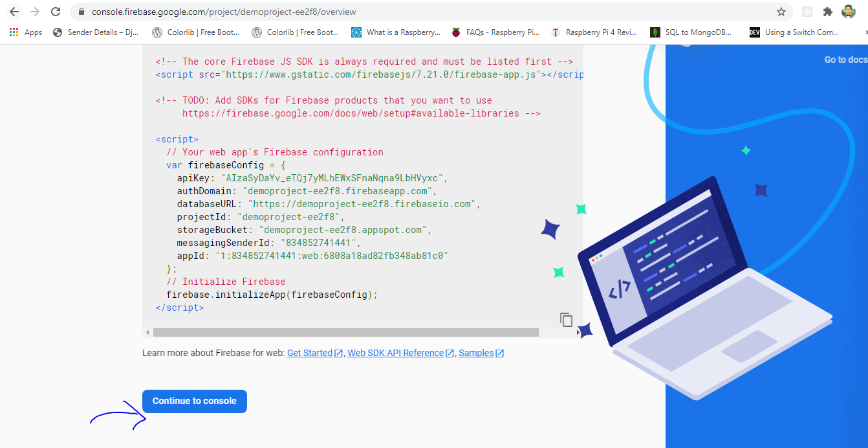Open the SQL to MongoDB bookmark

tap(691, 32)
